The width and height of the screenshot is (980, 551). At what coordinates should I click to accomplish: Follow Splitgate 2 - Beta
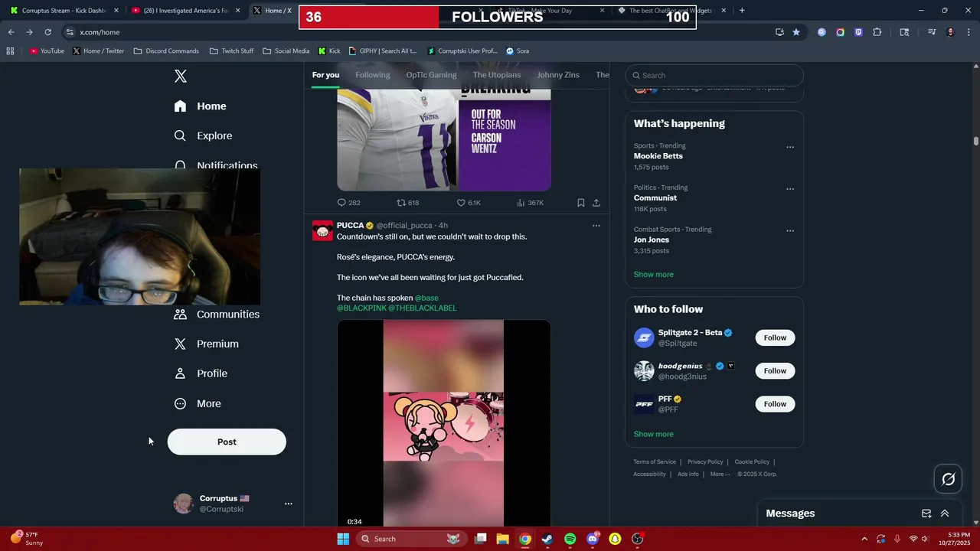[x=775, y=337]
